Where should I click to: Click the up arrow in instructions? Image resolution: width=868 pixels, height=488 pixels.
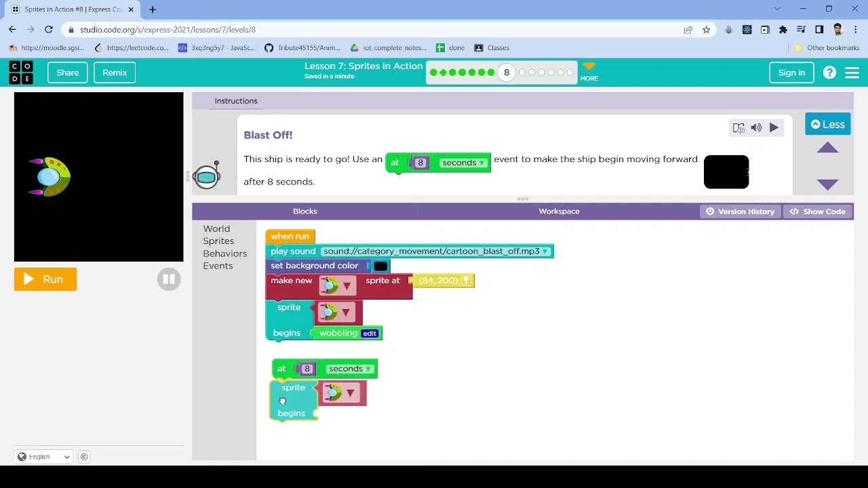(827, 148)
